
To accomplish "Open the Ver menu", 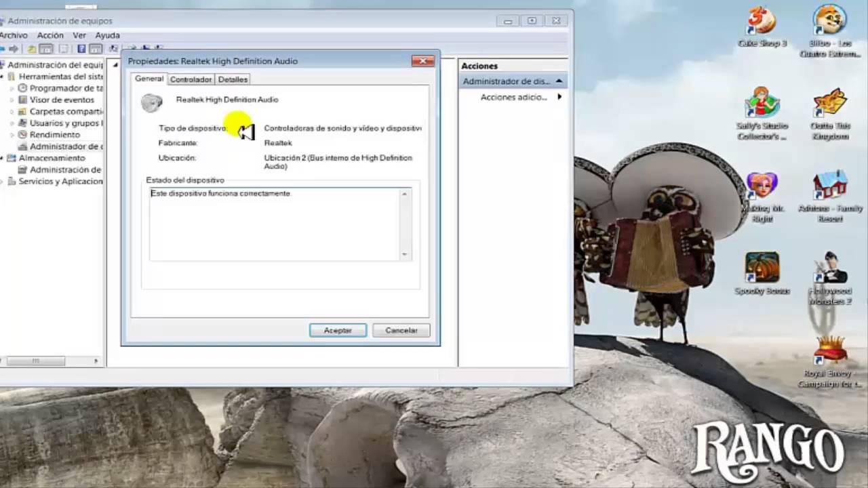I will point(79,35).
